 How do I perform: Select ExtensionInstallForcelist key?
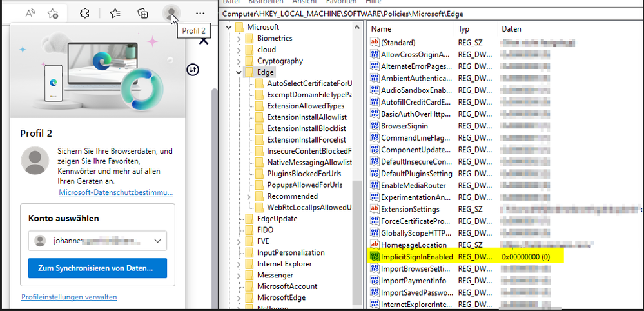point(306,140)
